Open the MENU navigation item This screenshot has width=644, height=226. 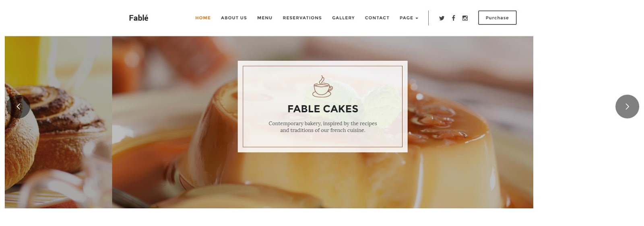[265, 18]
